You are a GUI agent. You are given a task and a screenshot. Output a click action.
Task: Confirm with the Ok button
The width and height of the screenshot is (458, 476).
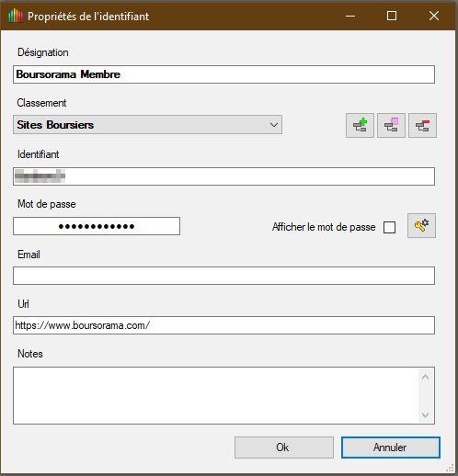pyautogui.click(x=284, y=448)
